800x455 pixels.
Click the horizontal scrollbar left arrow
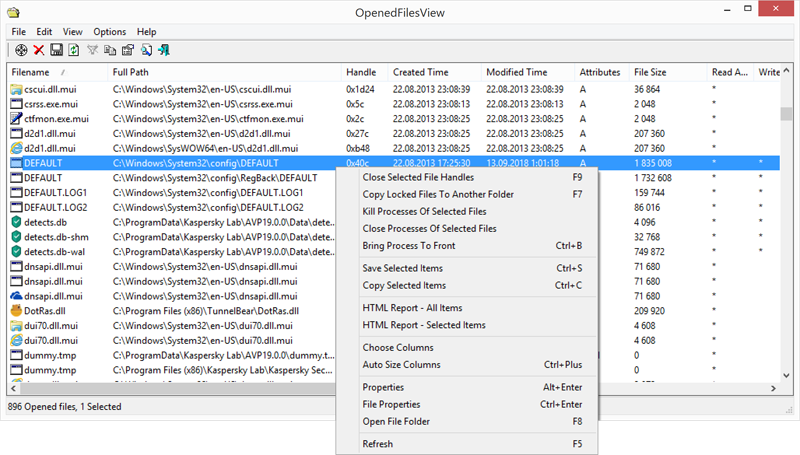click(13, 389)
